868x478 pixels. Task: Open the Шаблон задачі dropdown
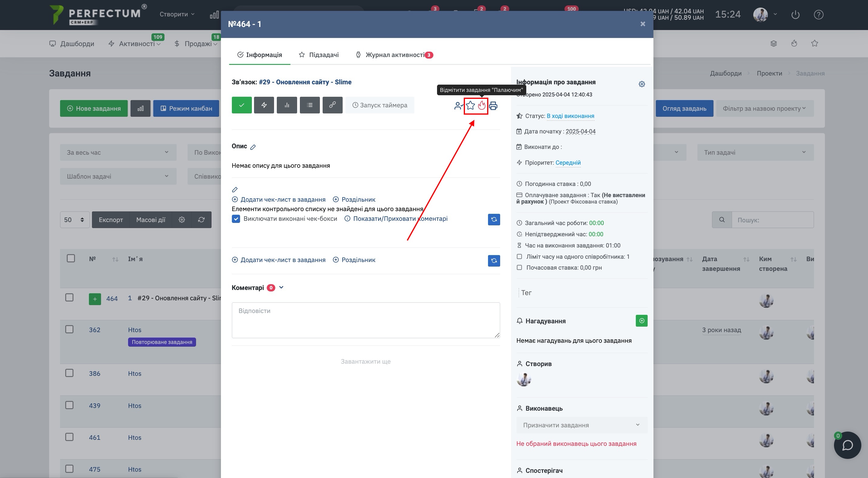pyautogui.click(x=118, y=177)
